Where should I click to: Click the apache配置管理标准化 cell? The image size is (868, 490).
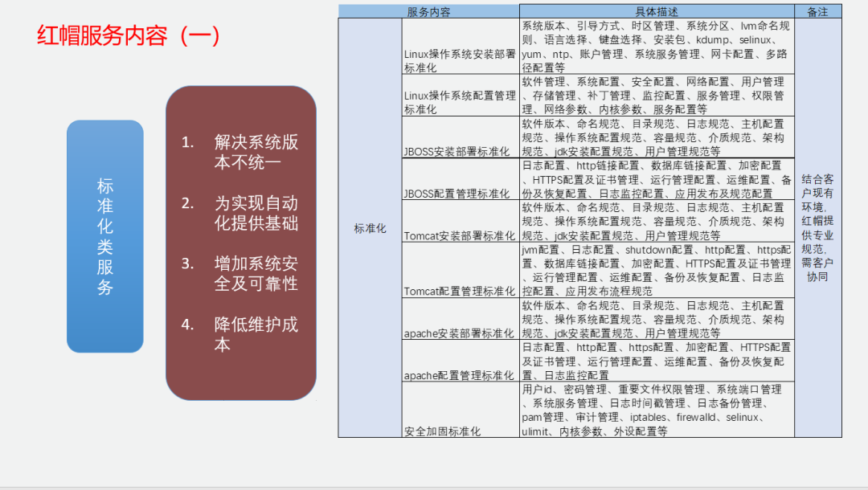pyautogui.click(x=461, y=361)
